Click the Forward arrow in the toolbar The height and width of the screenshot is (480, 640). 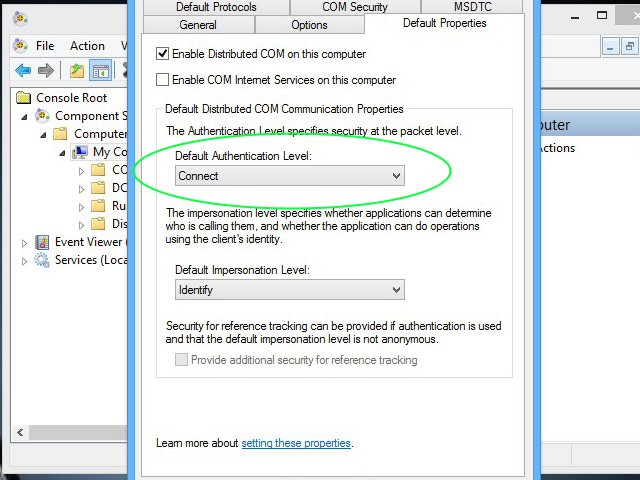point(45,70)
